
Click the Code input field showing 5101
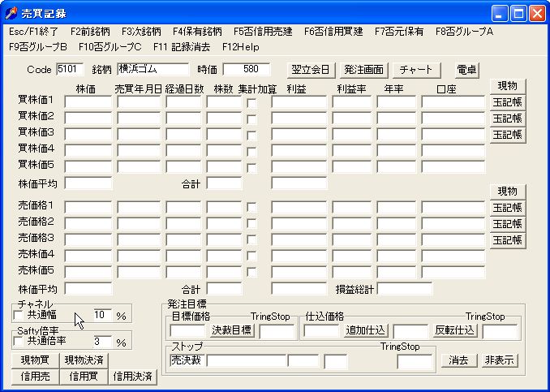70,69
